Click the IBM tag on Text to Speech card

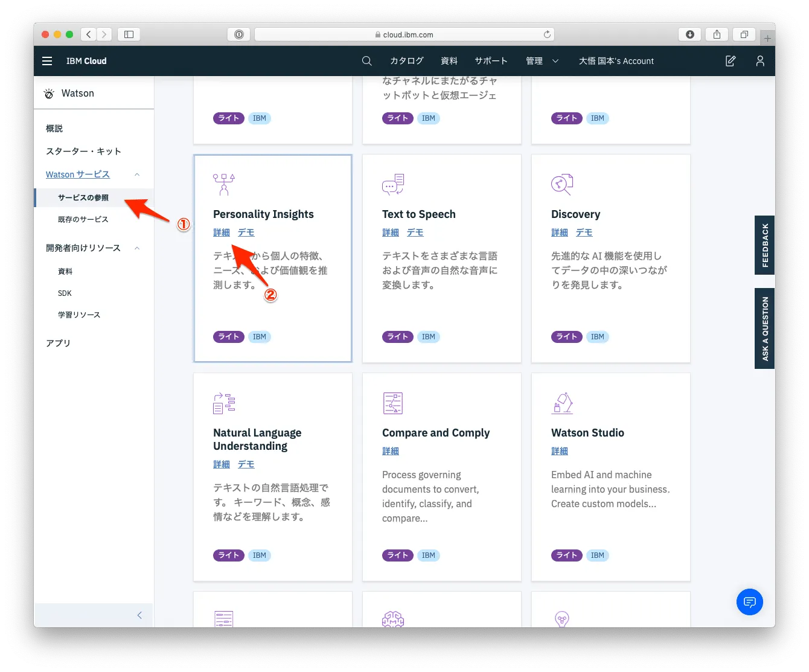429,337
